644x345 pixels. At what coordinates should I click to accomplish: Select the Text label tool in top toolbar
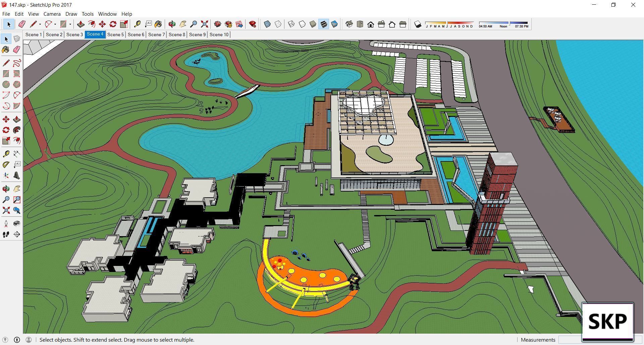click(x=148, y=24)
